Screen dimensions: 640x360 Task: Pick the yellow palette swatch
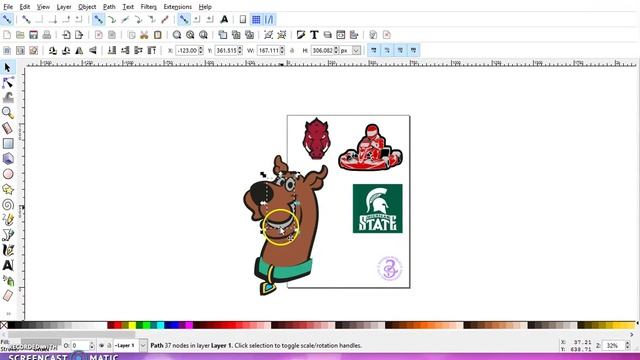click(x=133, y=325)
